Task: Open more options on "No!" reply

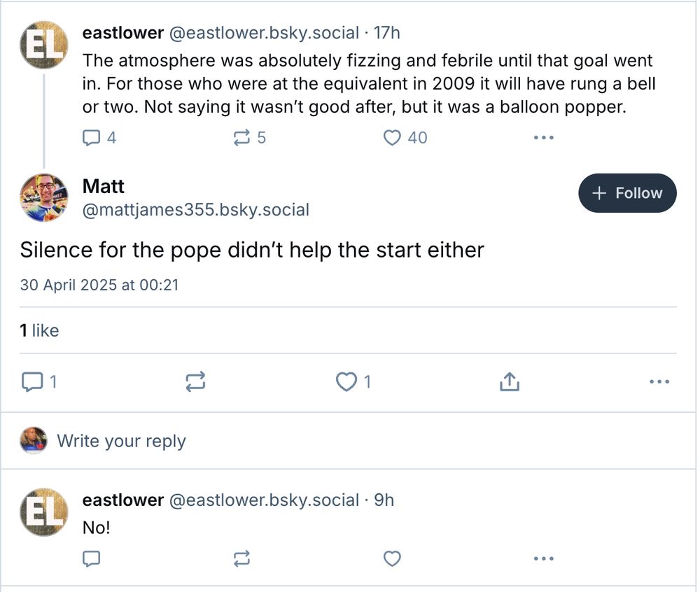Action: (543, 558)
